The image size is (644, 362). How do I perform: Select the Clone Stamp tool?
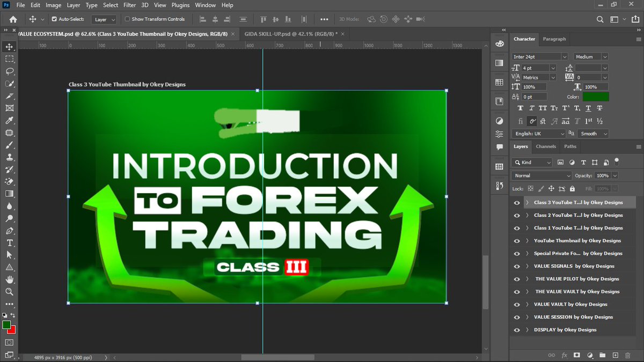(x=9, y=157)
